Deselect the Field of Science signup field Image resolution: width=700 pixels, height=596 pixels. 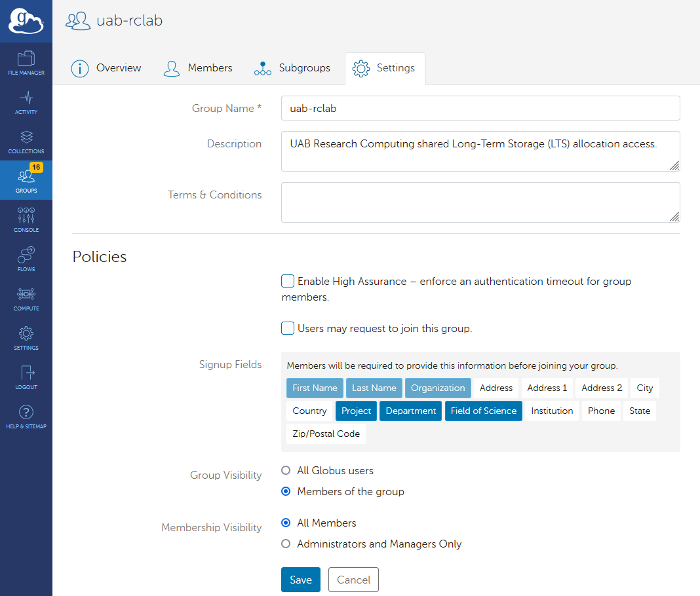coord(483,411)
